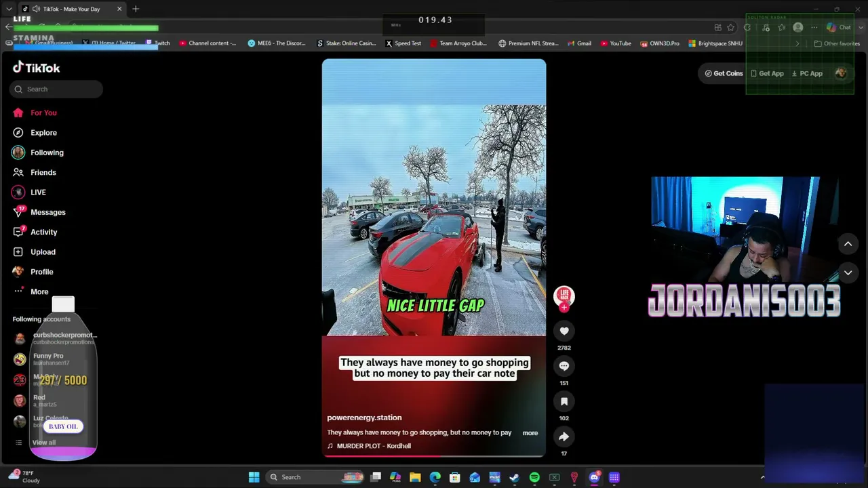The image size is (868, 488).
Task: Click the Get App button
Action: point(767,73)
